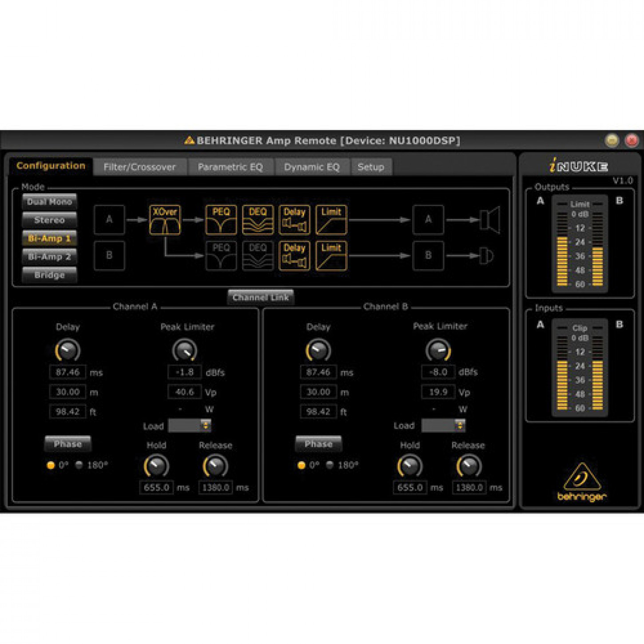This screenshot has width=644, height=644.
Task: Click the greyed-out bottom-row PEQ block
Action: (221, 256)
